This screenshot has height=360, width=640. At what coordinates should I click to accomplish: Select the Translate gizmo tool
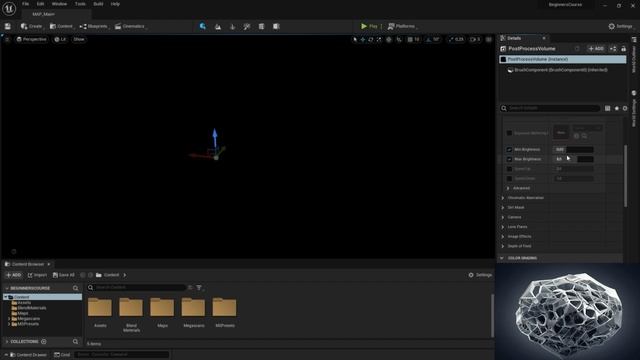tap(362, 40)
